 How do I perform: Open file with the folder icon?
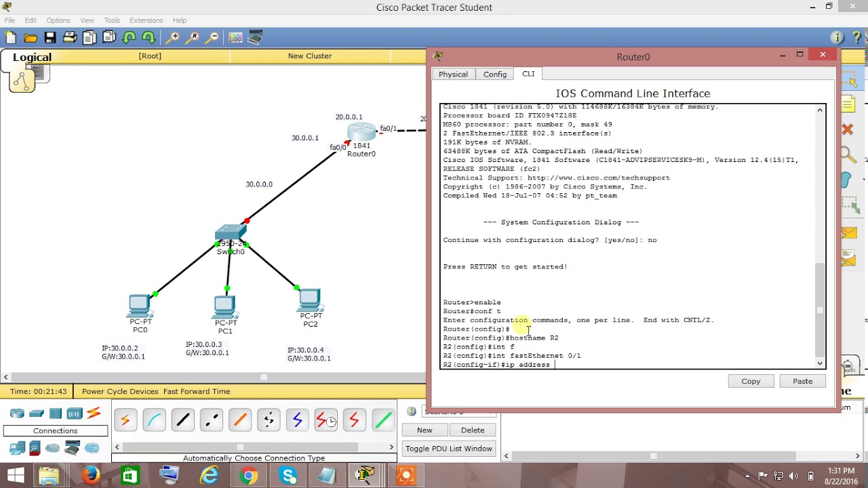(31, 38)
